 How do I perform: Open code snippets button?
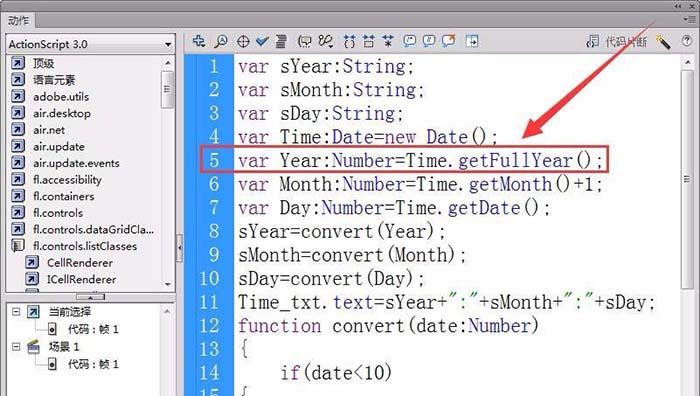tap(616, 42)
